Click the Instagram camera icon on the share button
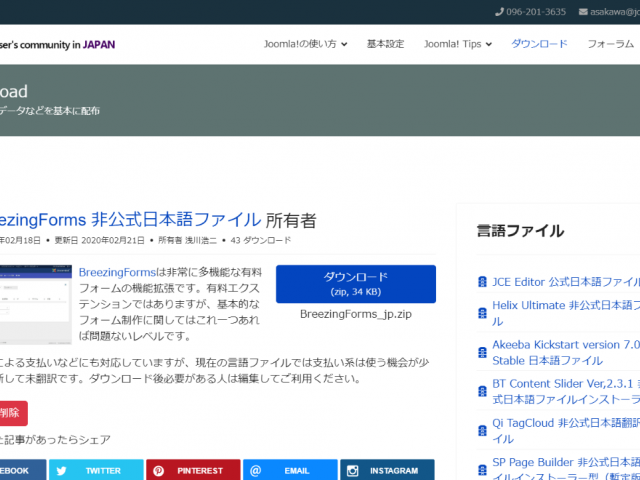 [x=352, y=471]
